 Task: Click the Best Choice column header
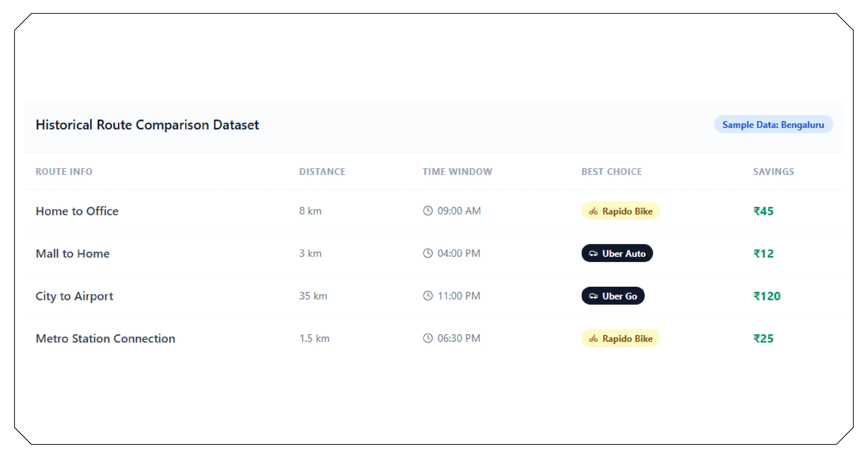[611, 172]
